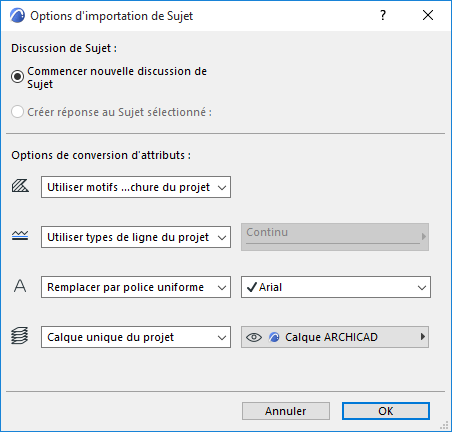Select Créer réponse au Sujet sélectionné radio
The height and width of the screenshot is (432, 452).
point(17,112)
